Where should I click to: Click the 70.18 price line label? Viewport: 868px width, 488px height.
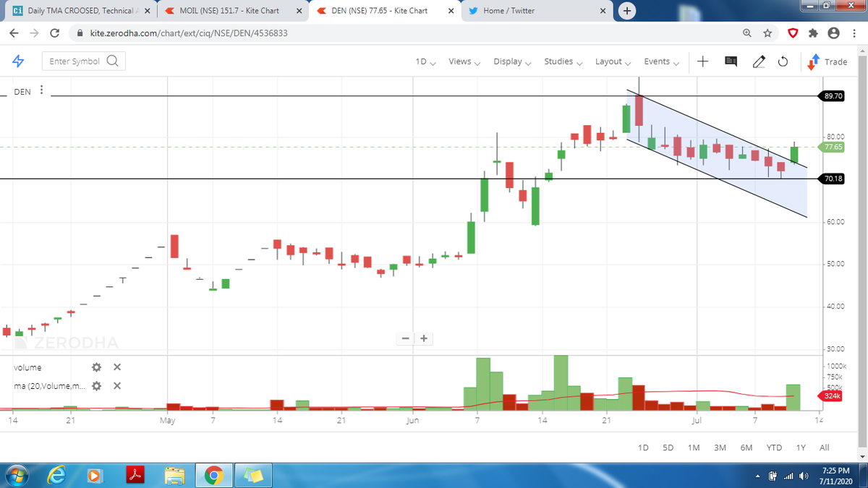(x=833, y=179)
